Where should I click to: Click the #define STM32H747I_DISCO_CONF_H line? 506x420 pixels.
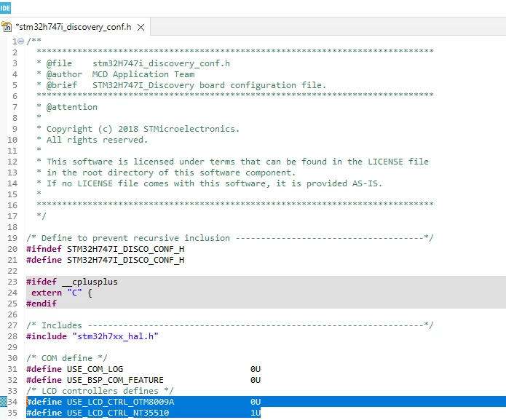pos(105,260)
